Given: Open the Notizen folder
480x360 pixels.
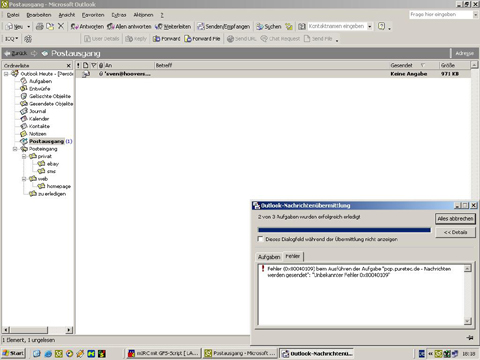Looking at the screenshot, I should 37,134.
